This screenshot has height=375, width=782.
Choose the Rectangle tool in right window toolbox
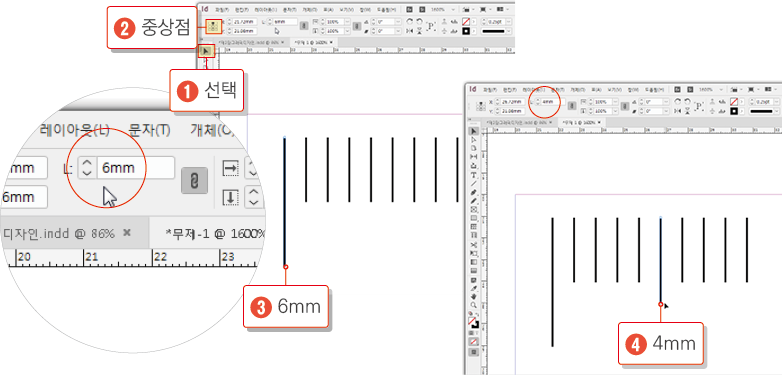click(474, 218)
